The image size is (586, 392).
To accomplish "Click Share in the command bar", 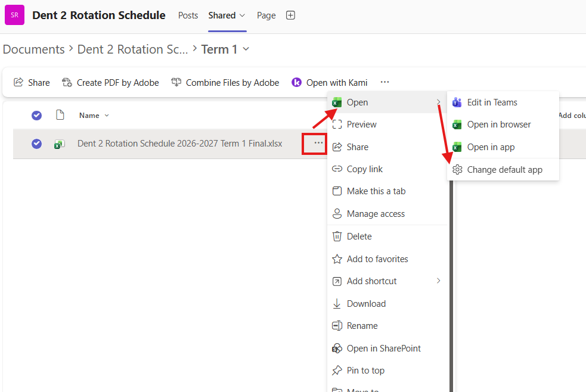I will coord(32,82).
